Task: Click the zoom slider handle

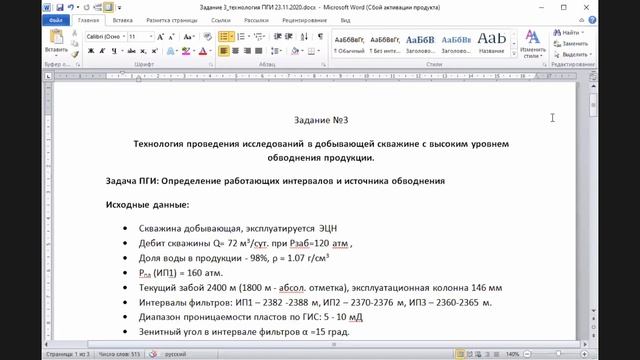Action: coord(558,354)
